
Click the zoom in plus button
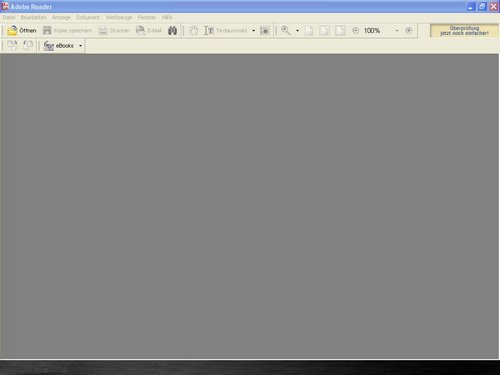(409, 31)
